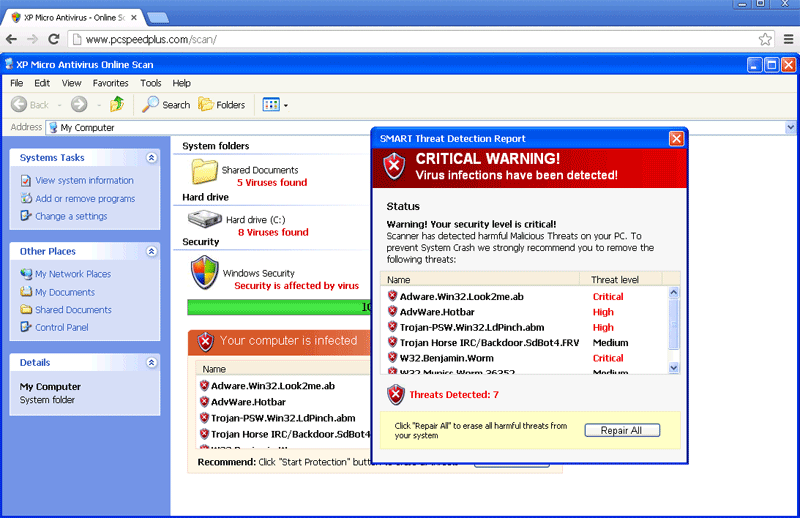Viewport: 800px width, 518px height.
Task: Click the Up folder toolbar icon
Action: [117, 104]
